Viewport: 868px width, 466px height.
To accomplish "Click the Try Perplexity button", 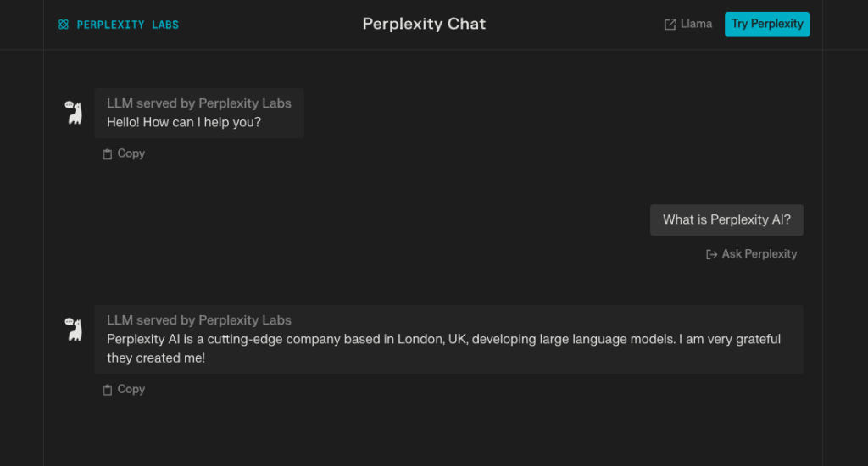I will (x=766, y=25).
